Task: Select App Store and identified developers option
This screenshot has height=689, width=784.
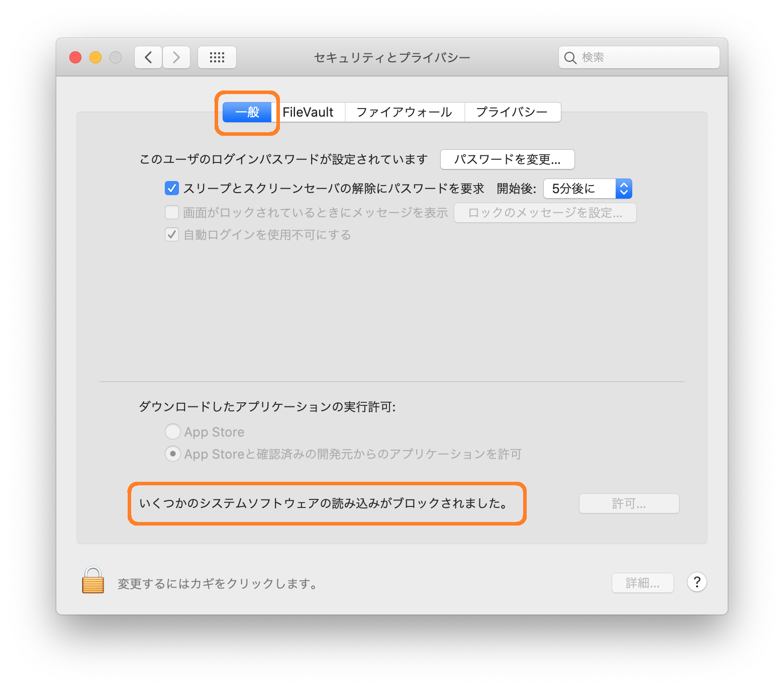Action: pyautogui.click(x=173, y=454)
